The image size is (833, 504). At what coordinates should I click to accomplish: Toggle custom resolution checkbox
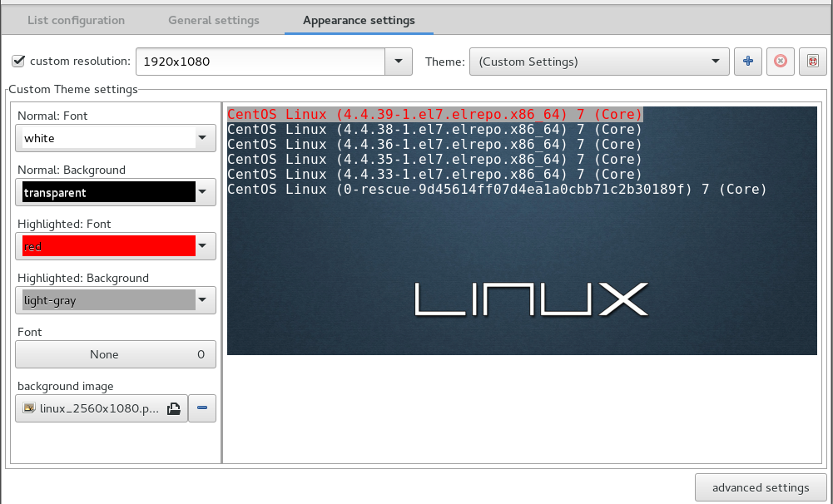pyautogui.click(x=18, y=61)
